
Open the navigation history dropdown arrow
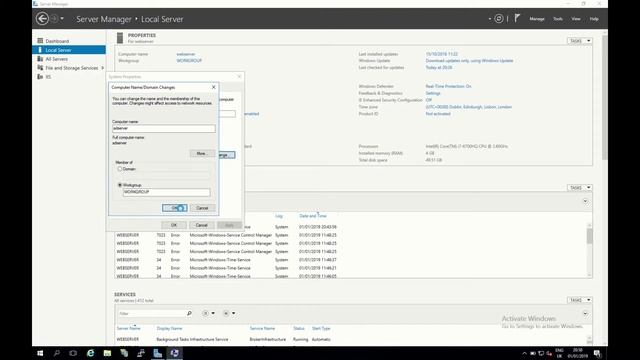click(62, 18)
